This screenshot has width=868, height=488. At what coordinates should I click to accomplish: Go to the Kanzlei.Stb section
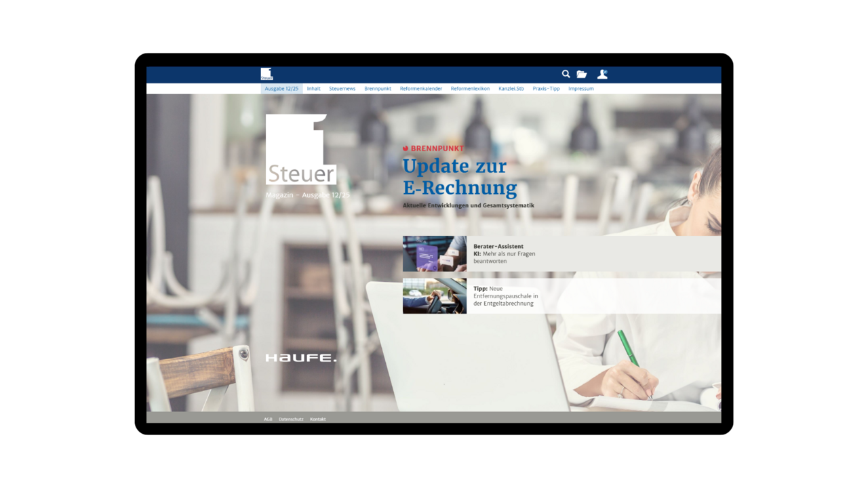(x=511, y=88)
